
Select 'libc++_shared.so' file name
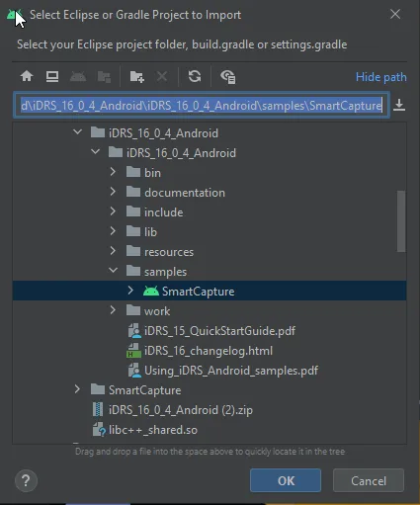point(153,430)
